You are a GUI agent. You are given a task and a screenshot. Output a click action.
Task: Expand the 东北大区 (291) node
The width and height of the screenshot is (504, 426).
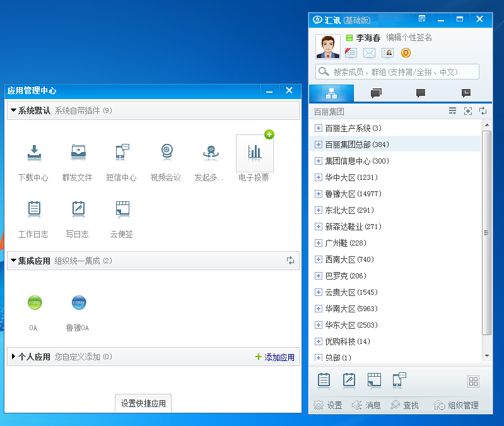tap(318, 210)
